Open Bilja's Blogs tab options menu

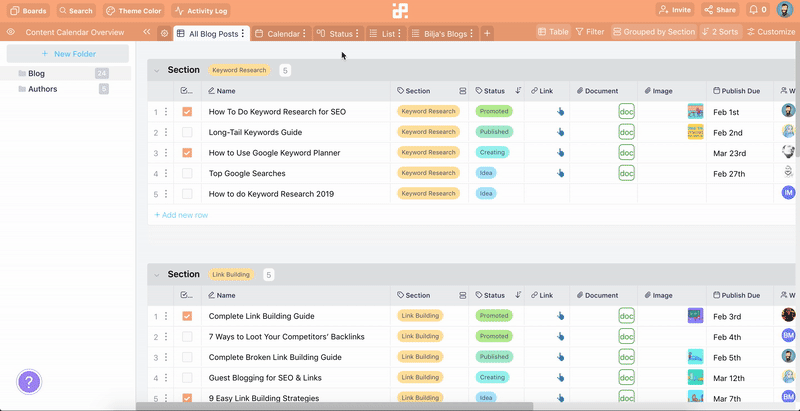(x=471, y=34)
